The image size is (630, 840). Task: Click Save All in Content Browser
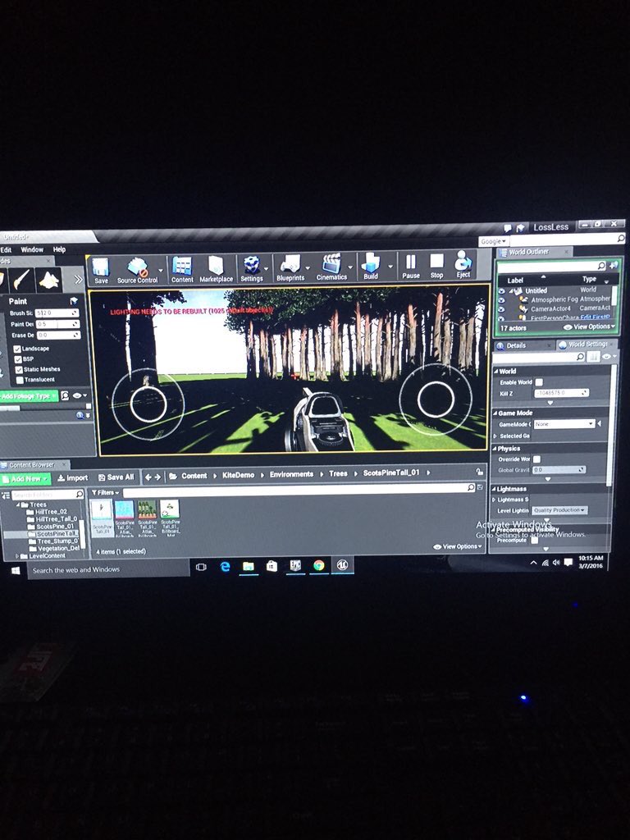(116, 477)
